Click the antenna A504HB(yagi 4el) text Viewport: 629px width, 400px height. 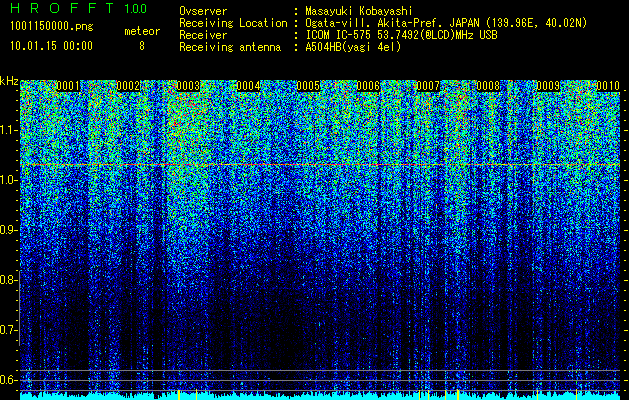click(x=353, y=47)
